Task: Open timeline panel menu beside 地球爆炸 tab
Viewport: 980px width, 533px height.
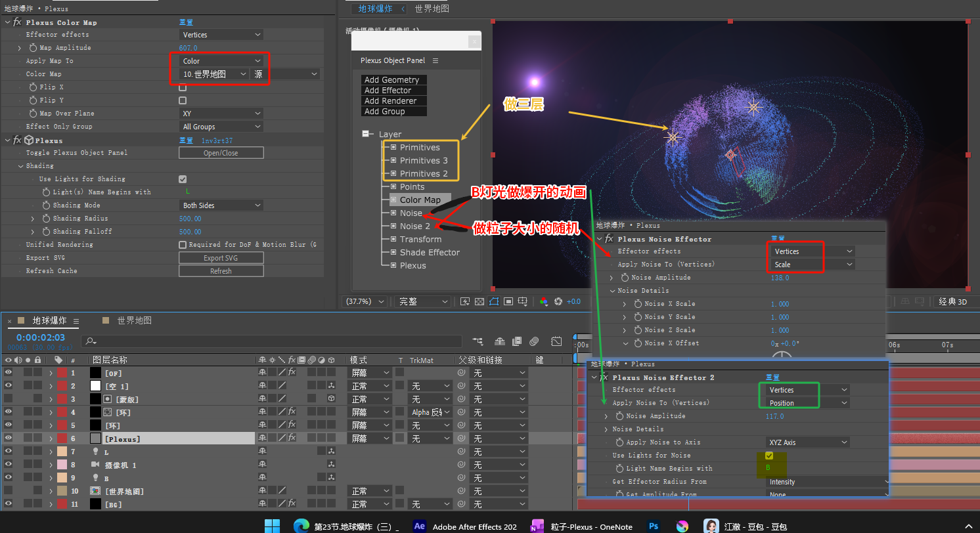Action: pyautogui.click(x=76, y=321)
